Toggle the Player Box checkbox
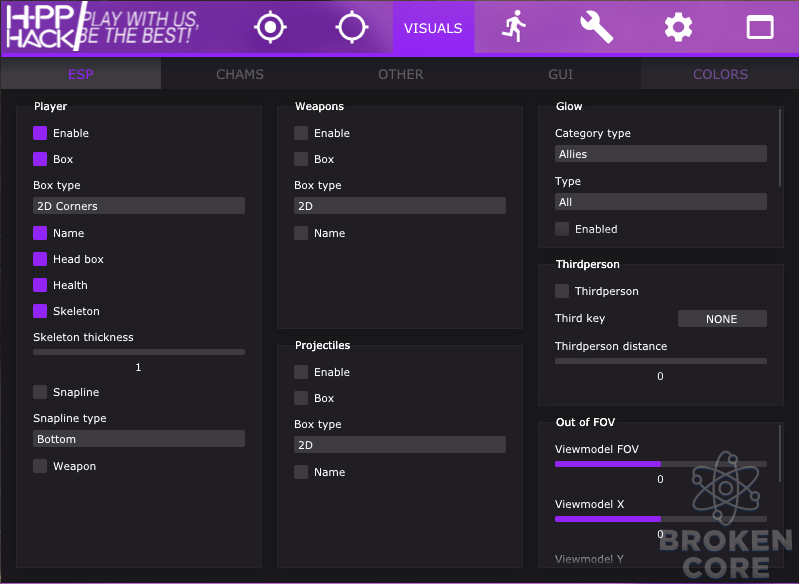The height and width of the screenshot is (584, 799). pos(40,159)
